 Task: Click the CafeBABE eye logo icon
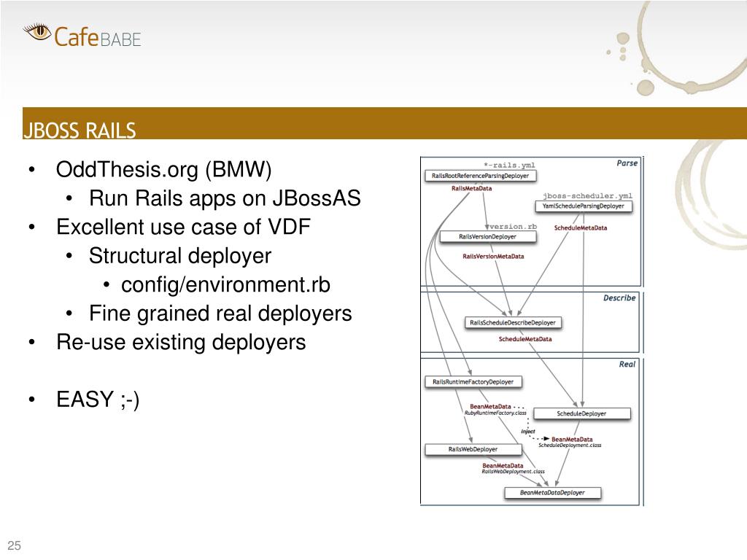37,32
